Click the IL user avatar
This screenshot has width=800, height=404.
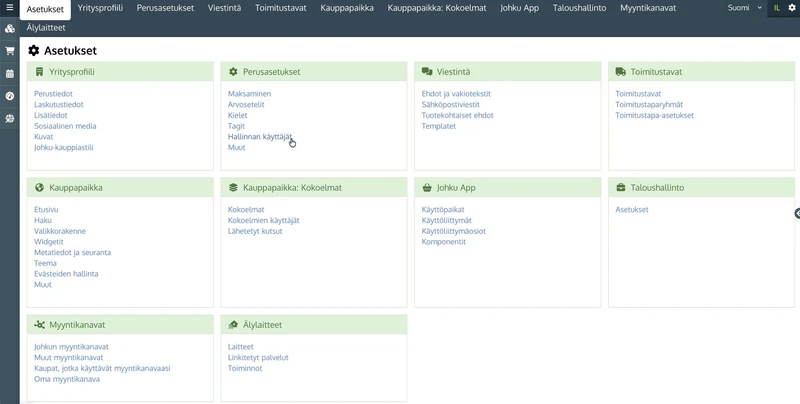point(777,8)
